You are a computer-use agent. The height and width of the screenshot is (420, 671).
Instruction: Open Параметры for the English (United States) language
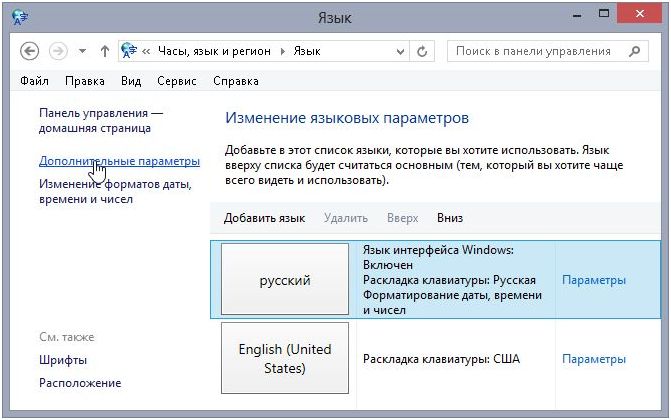(x=594, y=359)
